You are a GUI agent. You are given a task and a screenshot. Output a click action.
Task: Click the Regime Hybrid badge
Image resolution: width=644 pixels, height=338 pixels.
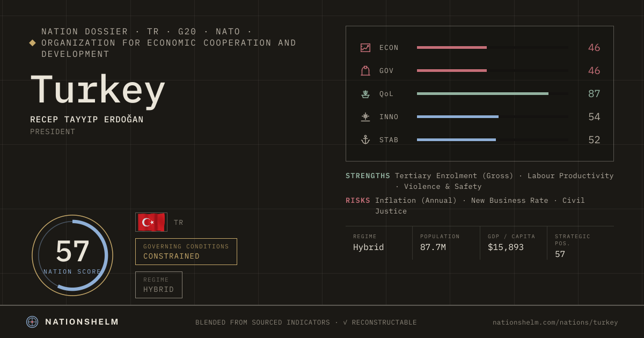point(159,285)
